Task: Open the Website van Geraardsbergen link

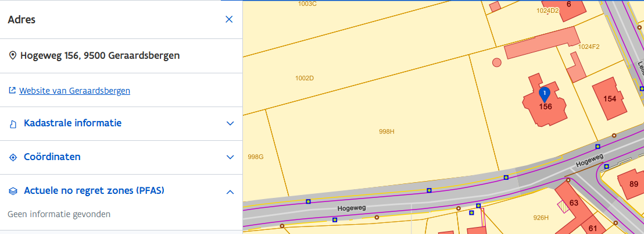Action: [x=75, y=91]
